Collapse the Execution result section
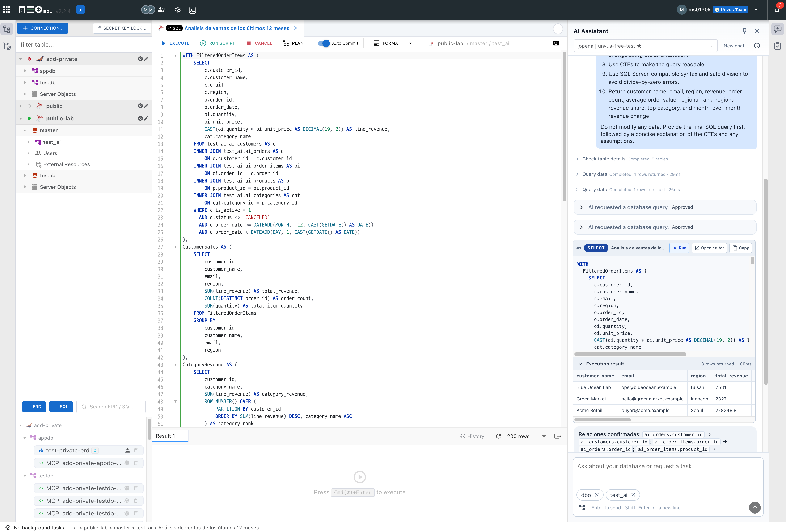 pyautogui.click(x=580, y=364)
